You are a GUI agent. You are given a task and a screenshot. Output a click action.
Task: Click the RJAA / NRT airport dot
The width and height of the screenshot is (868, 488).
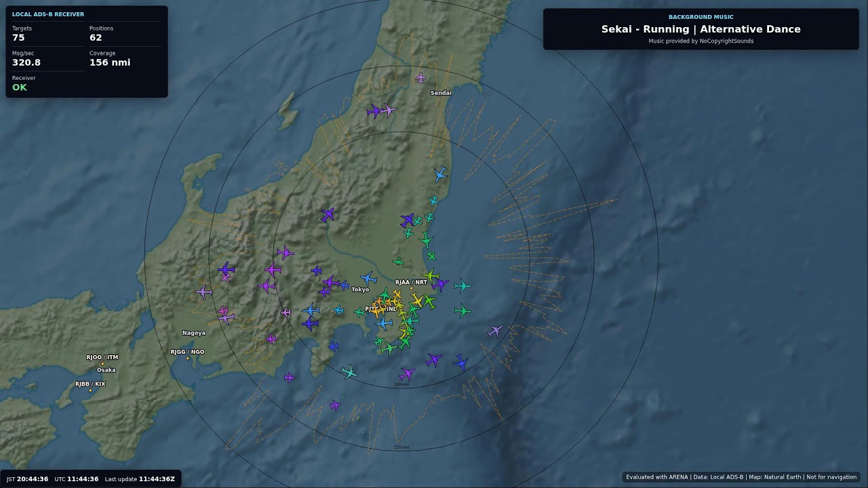tap(411, 289)
